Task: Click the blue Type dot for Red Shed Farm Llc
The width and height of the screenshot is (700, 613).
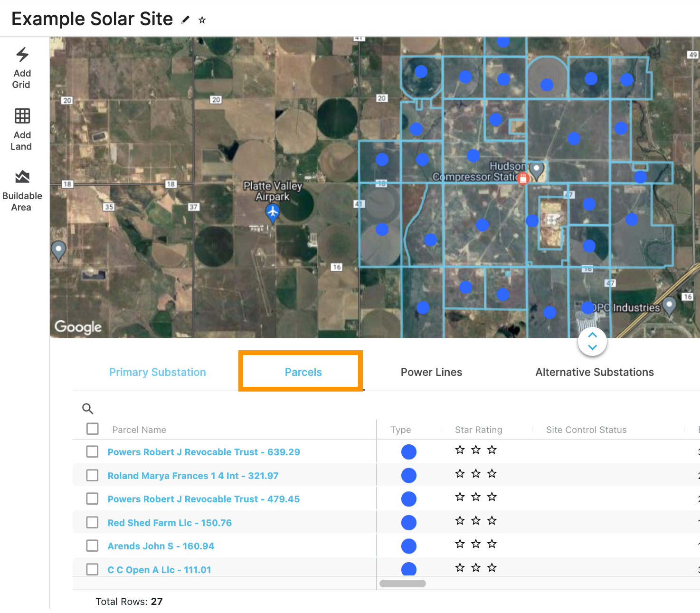Action: [408, 522]
